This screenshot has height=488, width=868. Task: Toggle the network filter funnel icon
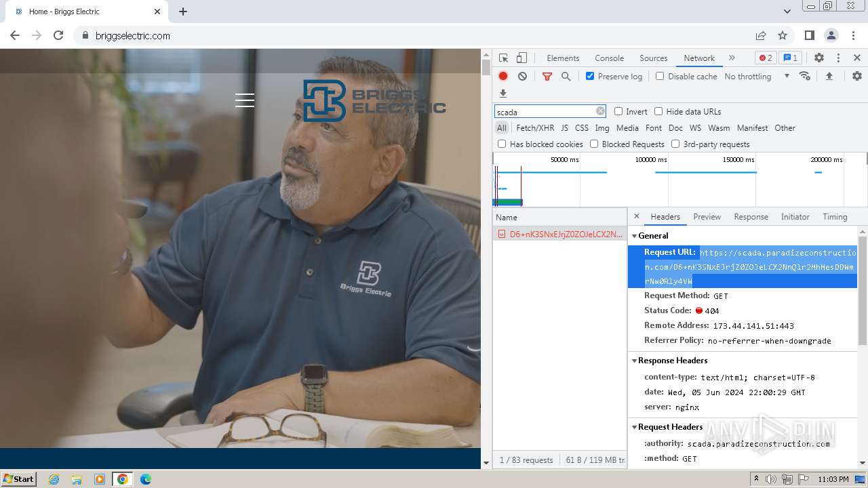547,77
